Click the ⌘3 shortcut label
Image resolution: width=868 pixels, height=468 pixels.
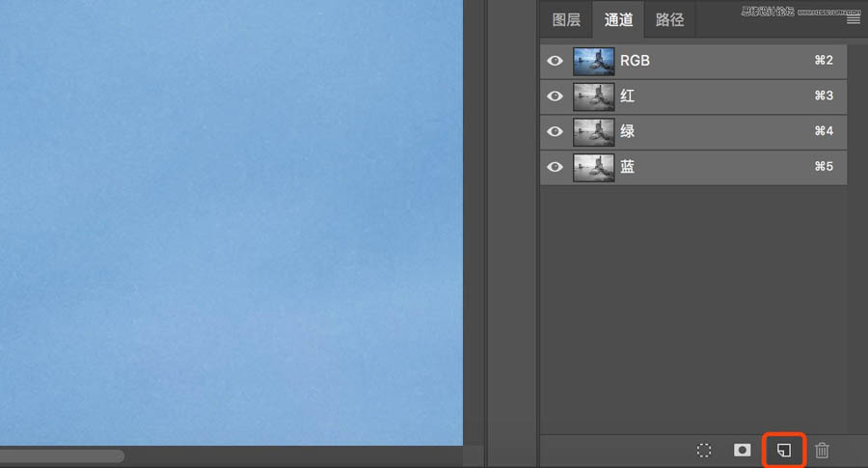[x=824, y=96]
